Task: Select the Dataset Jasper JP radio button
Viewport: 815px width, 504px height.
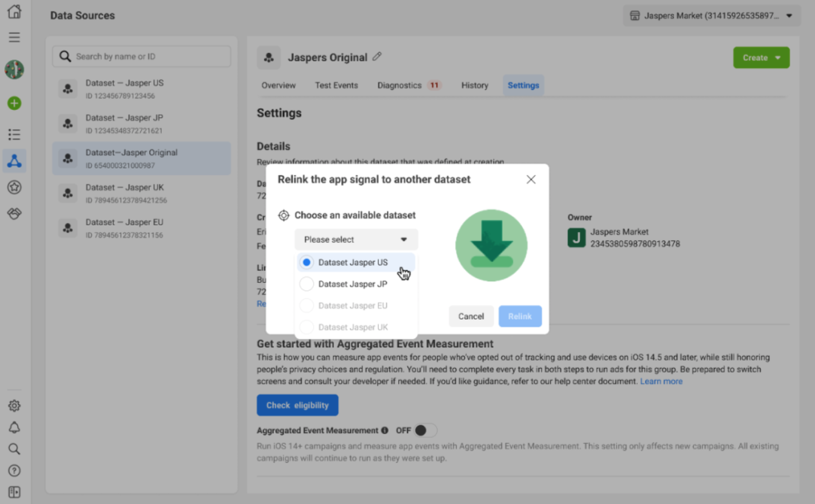Action: [307, 284]
